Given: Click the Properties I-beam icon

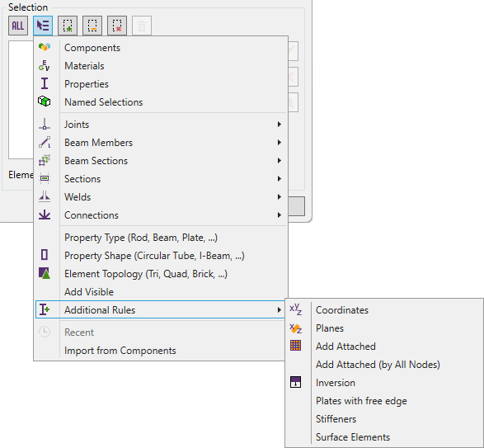Looking at the screenshot, I should [x=45, y=83].
